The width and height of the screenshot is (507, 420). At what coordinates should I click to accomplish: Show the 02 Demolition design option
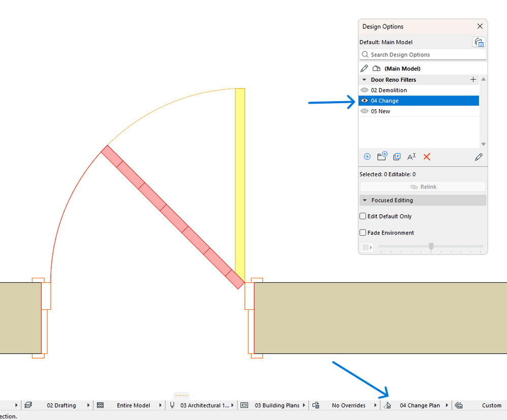[364, 90]
